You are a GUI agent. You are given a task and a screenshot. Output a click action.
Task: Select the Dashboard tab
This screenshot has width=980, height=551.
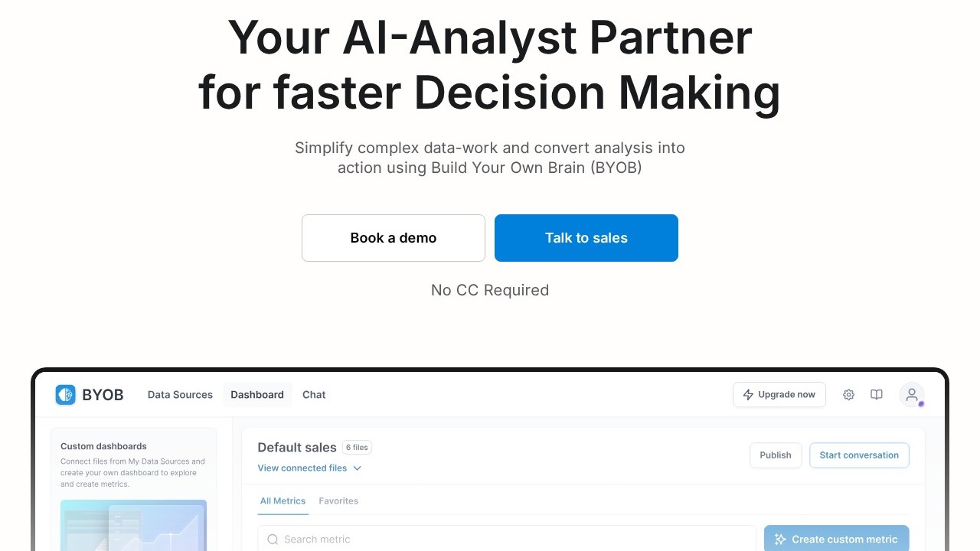[257, 395]
